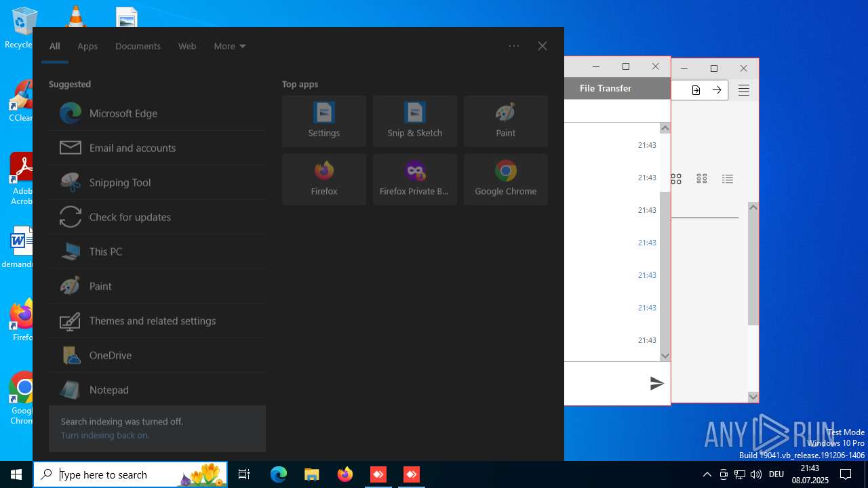Switch to the All search tab
Screen dimensions: 868x488
pos(55,46)
